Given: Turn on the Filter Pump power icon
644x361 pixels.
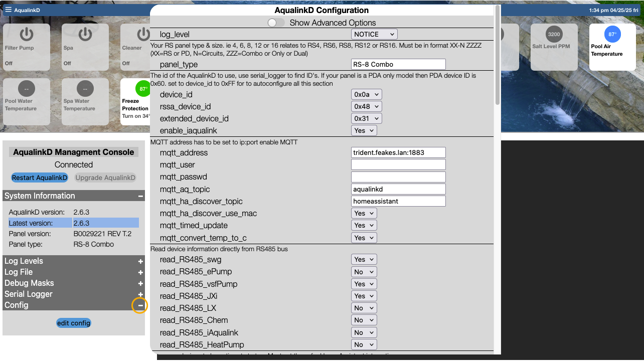Looking at the screenshot, I should click(x=26, y=34).
